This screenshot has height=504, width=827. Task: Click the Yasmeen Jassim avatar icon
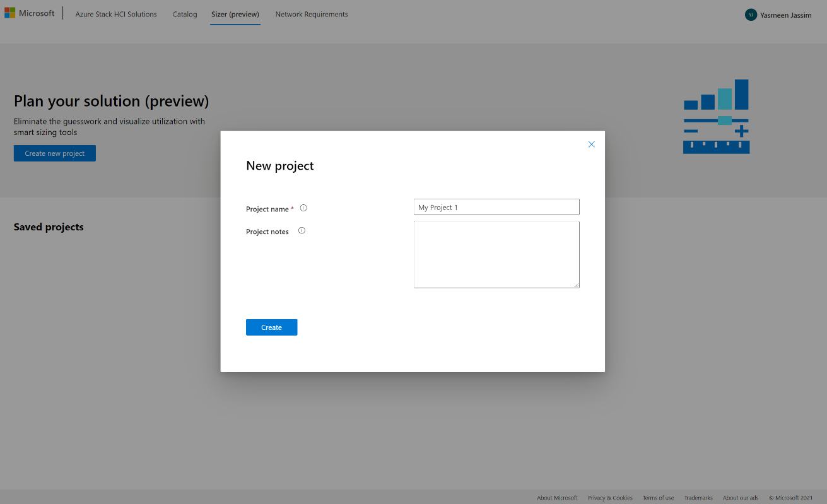coord(751,15)
